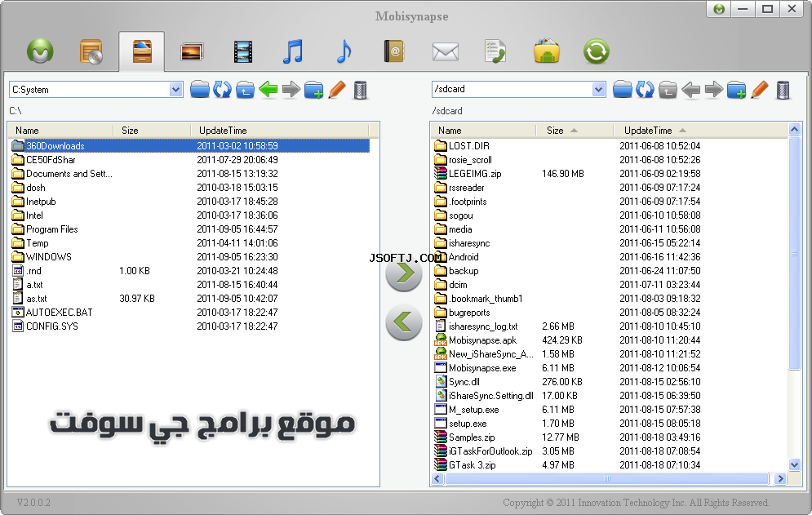Open the videos filmstrip tab icon
812x515 pixels.
242,51
